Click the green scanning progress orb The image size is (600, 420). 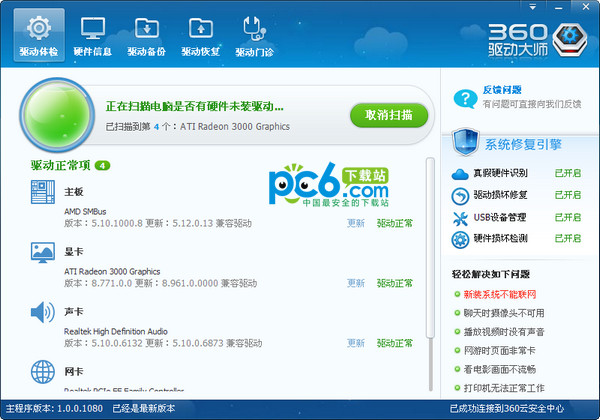[x=60, y=117]
